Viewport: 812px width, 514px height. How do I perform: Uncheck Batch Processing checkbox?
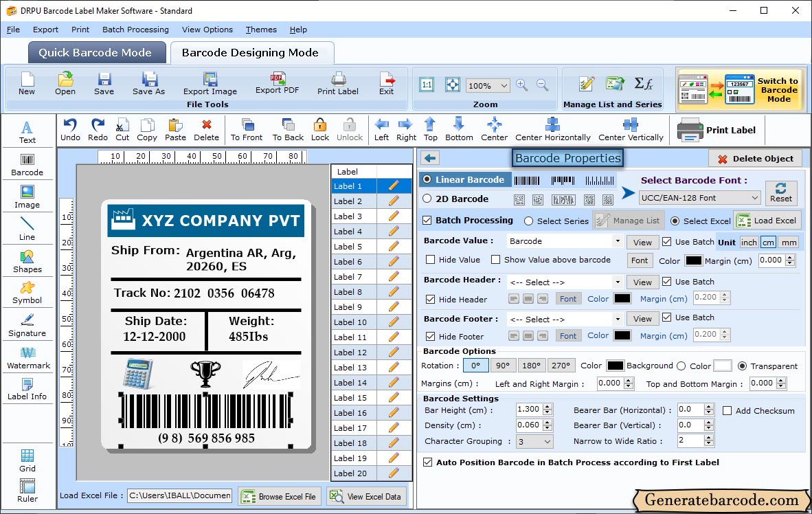427,220
